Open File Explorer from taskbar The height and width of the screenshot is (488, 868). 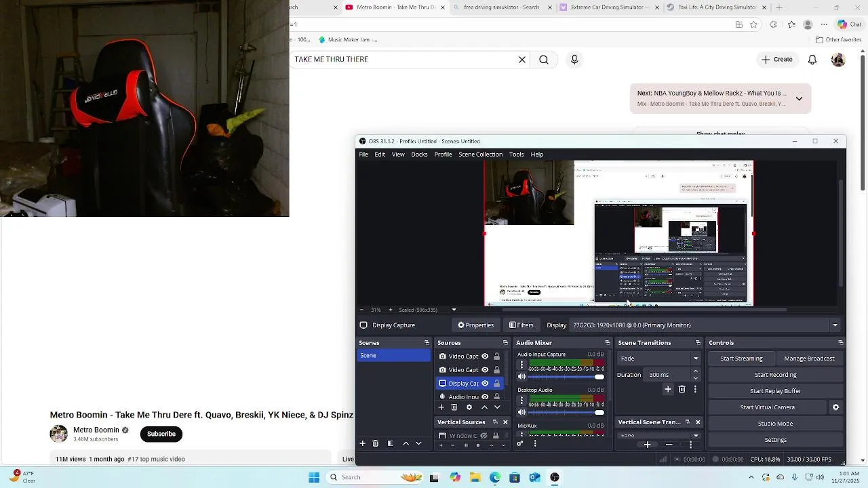(x=475, y=477)
